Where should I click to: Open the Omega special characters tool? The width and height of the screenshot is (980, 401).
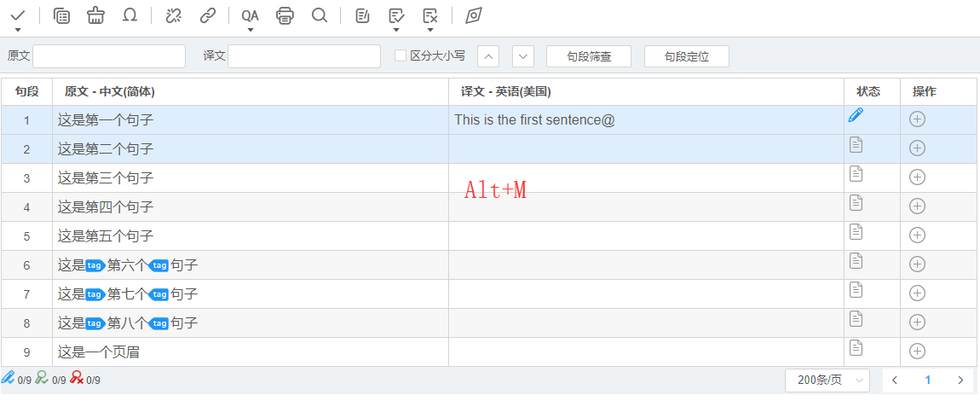130,15
